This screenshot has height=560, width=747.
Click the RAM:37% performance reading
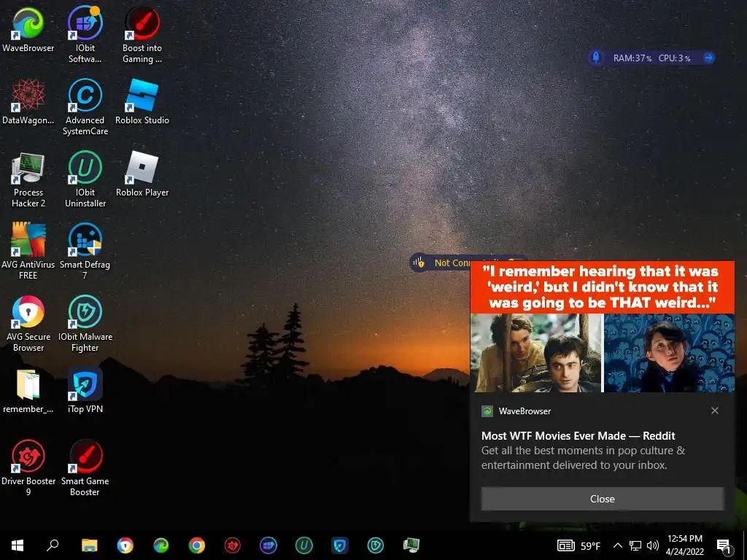click(x=632, y=58)
